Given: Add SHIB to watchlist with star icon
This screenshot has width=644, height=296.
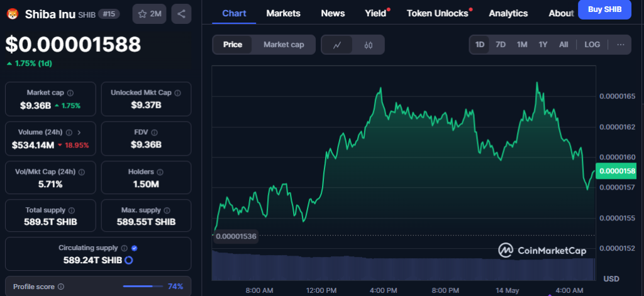Looking at the screenshot, I should [x=143, y=14].
